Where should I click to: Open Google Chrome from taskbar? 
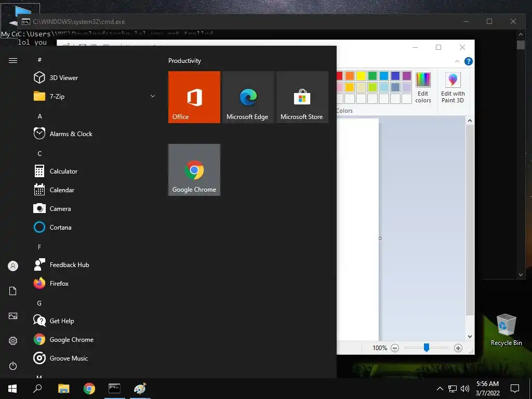tap(89, 389)
